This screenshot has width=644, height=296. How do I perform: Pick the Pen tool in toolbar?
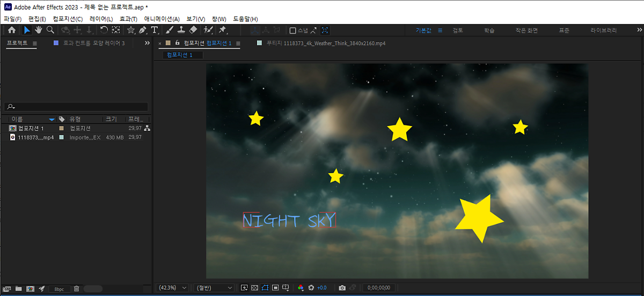[143, 31]
